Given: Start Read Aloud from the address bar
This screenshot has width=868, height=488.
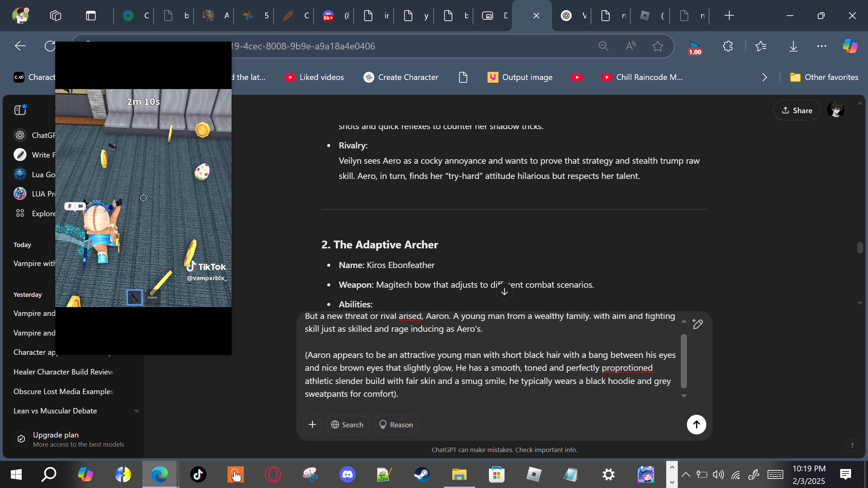Looking at the screenshot, I should pos(630,46).
